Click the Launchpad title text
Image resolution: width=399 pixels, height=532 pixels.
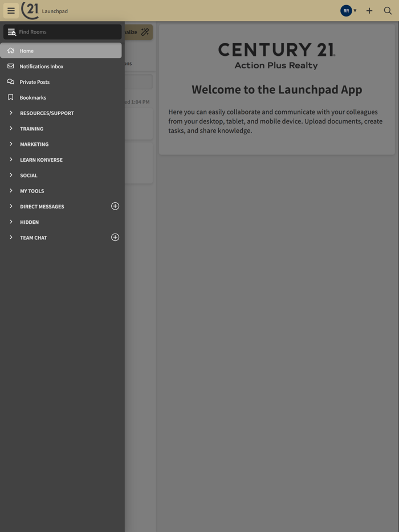55,11
